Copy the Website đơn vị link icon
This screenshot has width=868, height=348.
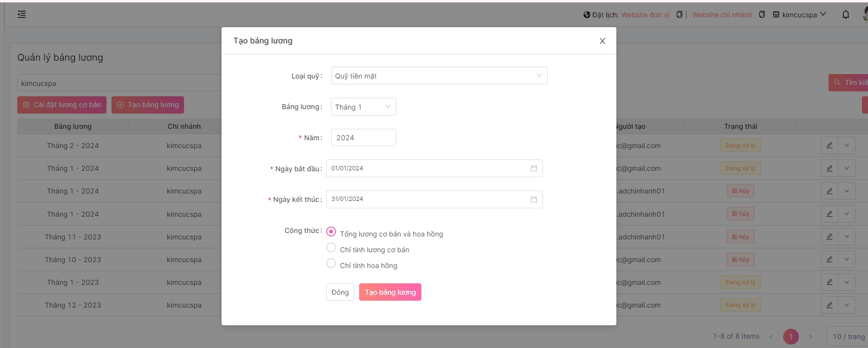679,15
